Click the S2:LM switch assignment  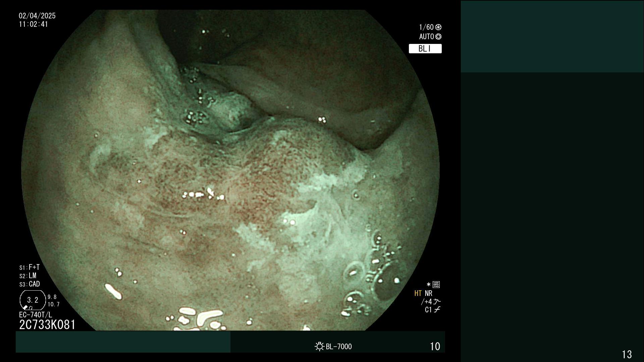point(28,276)
